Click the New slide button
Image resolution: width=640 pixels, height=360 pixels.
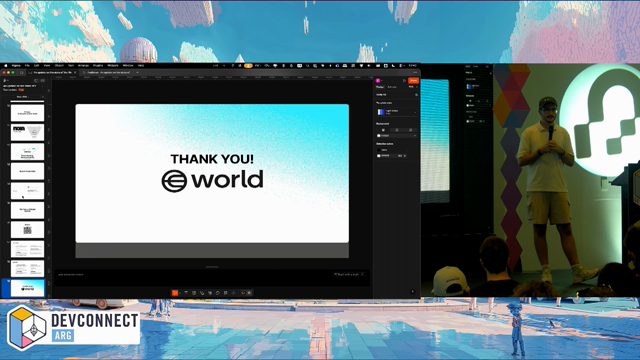(x=22, y=97)
